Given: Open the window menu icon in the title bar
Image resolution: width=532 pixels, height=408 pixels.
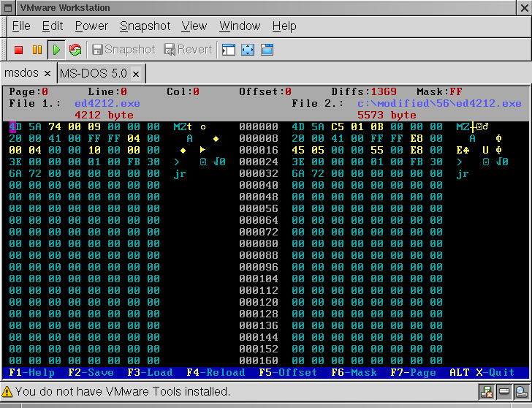Looking at the screenshot, I should click(8, 8).
